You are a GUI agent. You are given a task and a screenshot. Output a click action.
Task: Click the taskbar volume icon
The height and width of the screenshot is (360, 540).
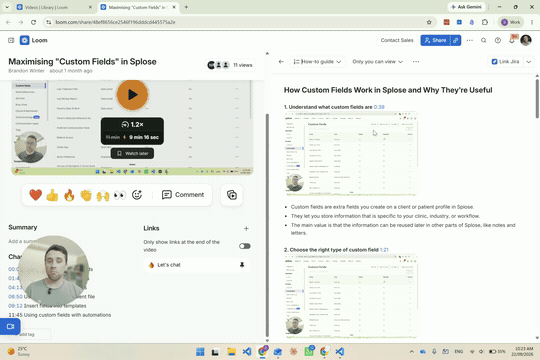click(481, 351)
